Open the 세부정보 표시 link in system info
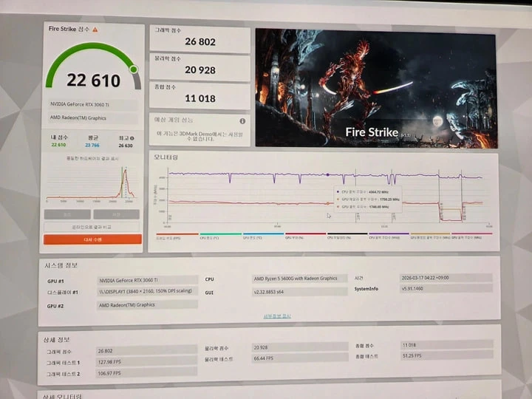 [x=277, y=316]
